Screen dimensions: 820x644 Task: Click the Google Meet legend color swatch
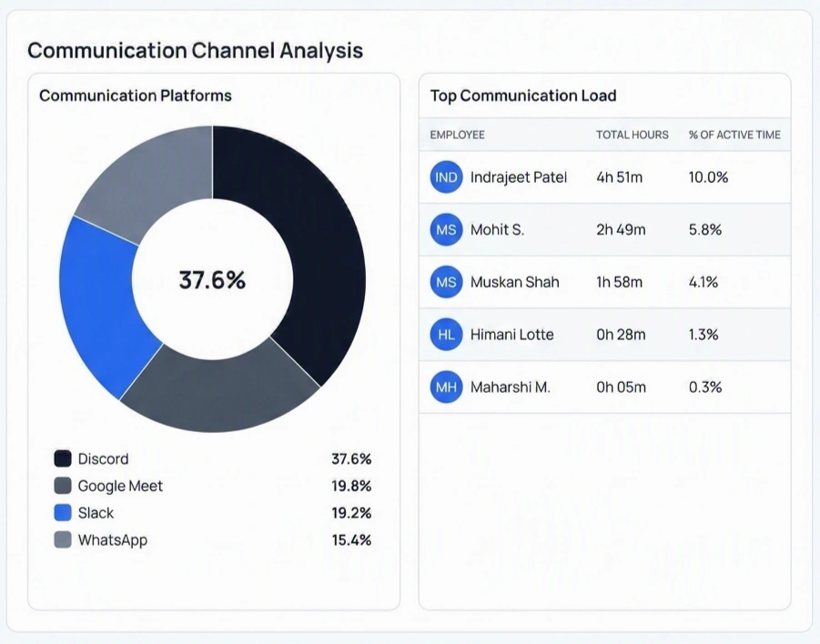click(x=63, y=486)
